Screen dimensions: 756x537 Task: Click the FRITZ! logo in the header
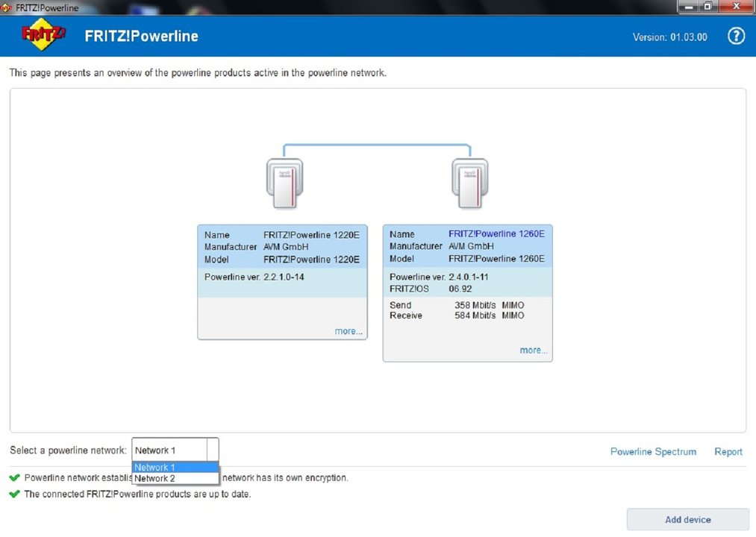[x=43, y=34]
